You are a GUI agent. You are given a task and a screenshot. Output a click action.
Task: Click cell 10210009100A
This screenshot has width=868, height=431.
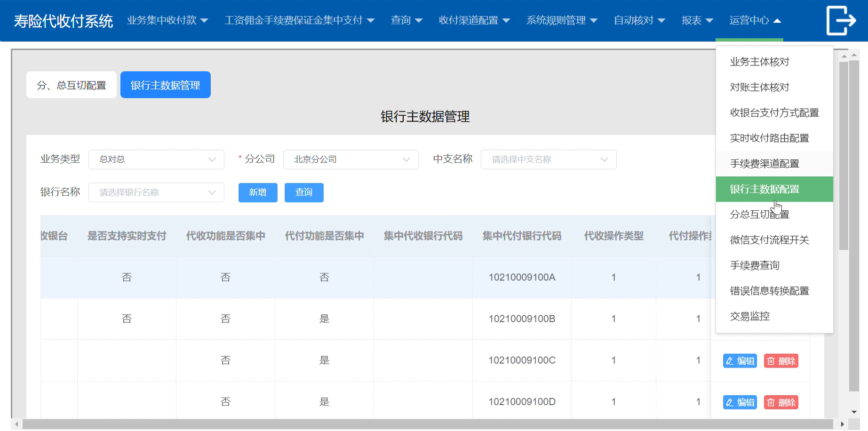pyautogui.click(x=522, y=277)
